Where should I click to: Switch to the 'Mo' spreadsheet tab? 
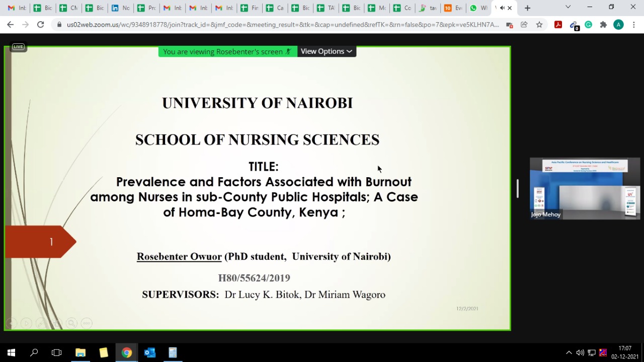[377, 8]
